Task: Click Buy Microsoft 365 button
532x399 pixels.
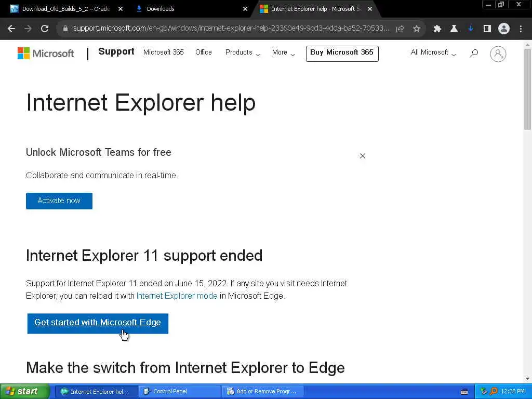Action: pos(342,54)
